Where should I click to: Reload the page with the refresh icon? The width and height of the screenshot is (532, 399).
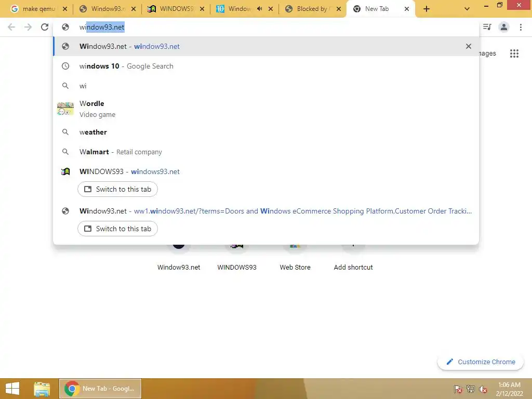point(45,27)
